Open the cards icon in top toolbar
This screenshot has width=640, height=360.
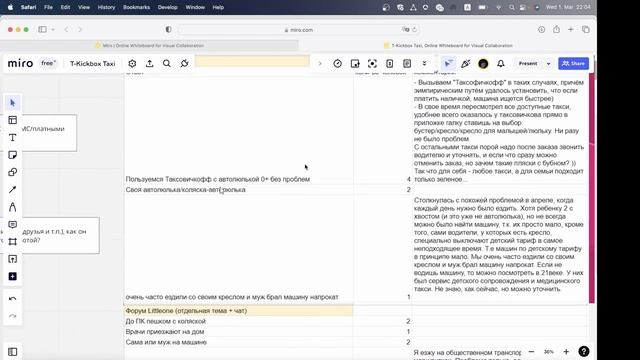coord(390,64)
